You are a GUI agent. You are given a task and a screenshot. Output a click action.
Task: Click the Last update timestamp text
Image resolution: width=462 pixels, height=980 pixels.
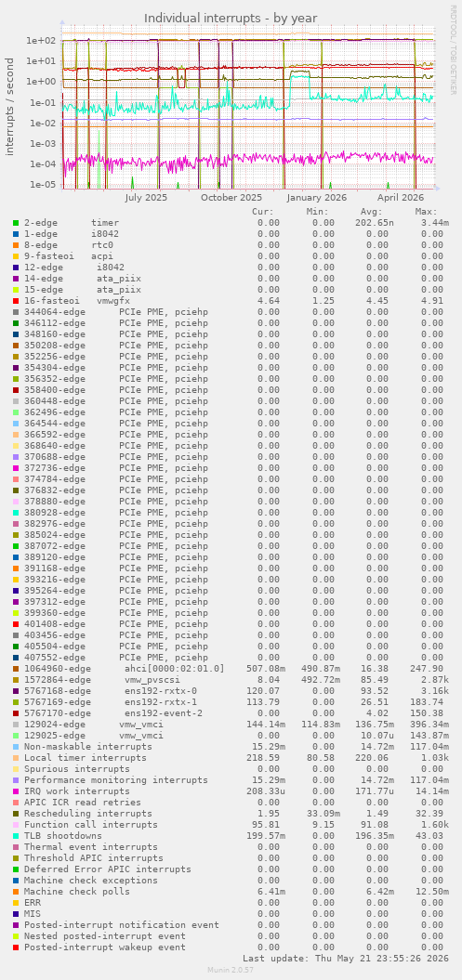pyautogui.click(x=346, y=958)
